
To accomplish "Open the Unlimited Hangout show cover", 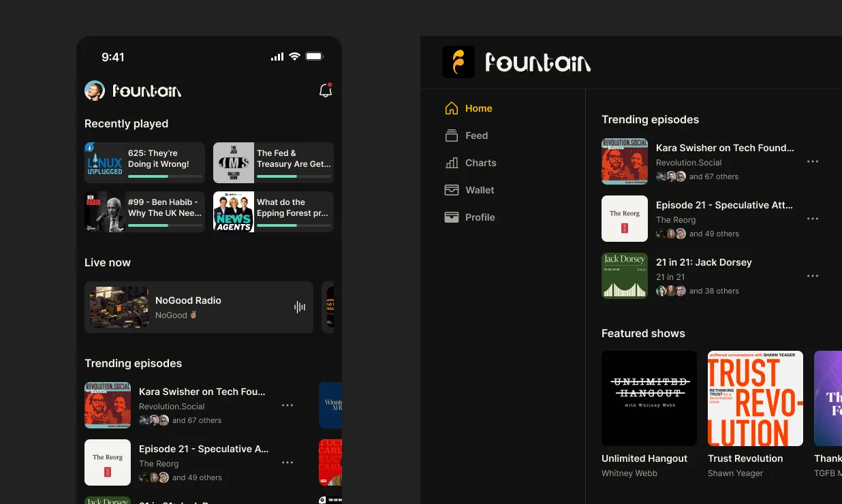I will click(649, 398).
